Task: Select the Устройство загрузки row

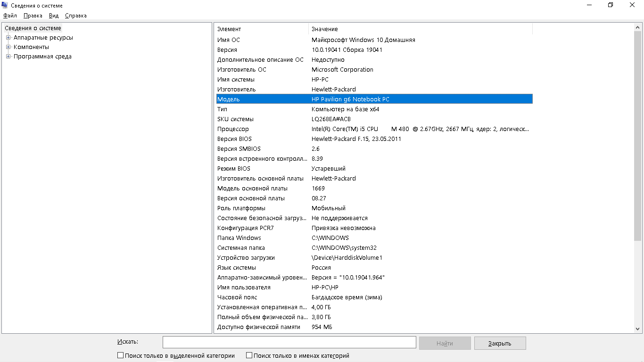Action: 374,258
